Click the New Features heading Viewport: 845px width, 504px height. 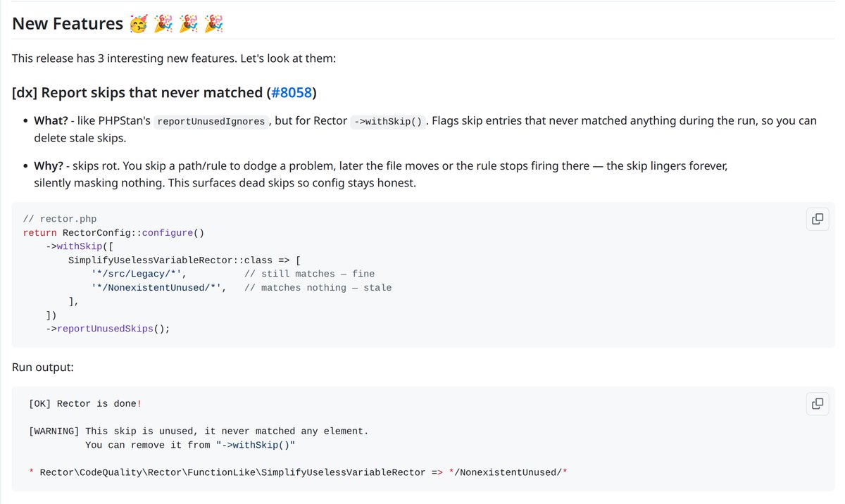pyautogui.click(x=118, y=23)
